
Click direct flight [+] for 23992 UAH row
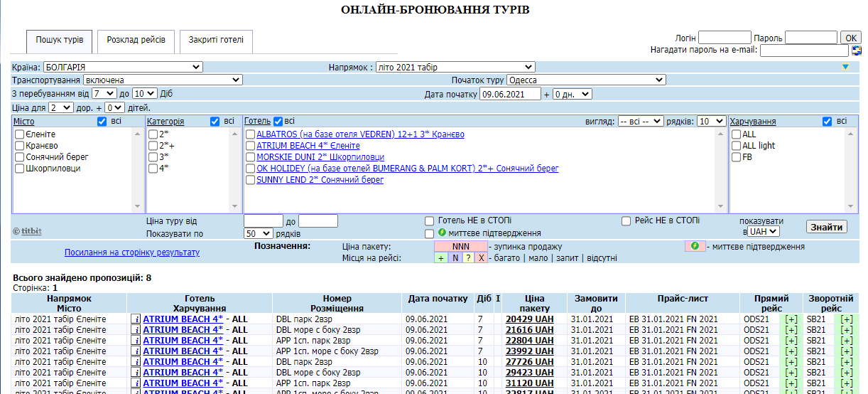791,351
